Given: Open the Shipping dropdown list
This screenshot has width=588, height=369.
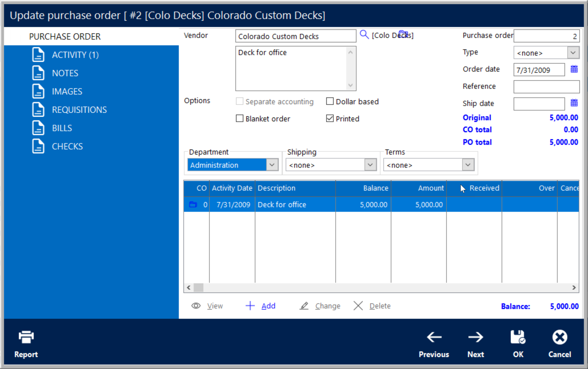Looking at the screenshot, I should [x=370, y=165].
